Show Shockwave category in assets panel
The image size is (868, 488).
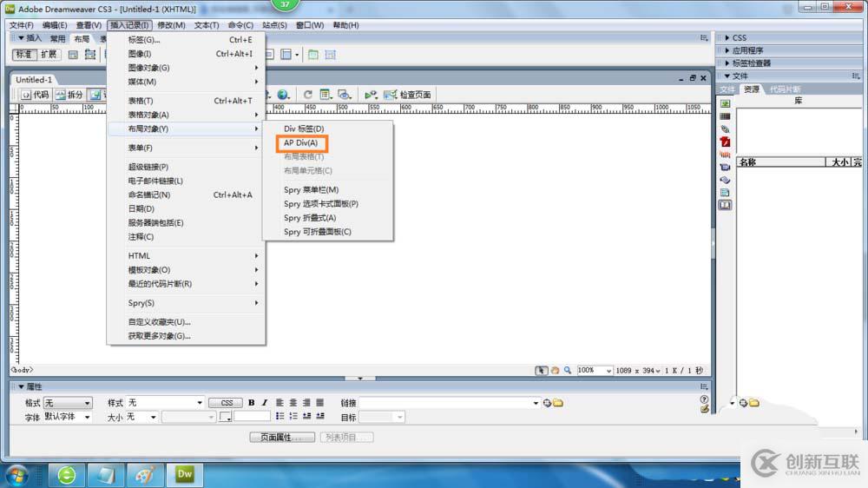(725, 155)
